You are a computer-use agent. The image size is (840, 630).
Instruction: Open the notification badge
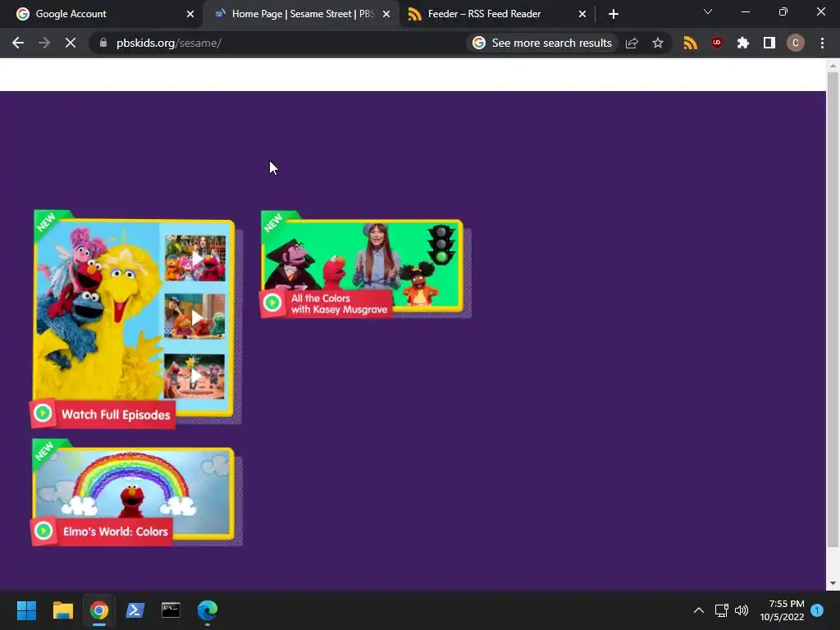coord(817,610)
